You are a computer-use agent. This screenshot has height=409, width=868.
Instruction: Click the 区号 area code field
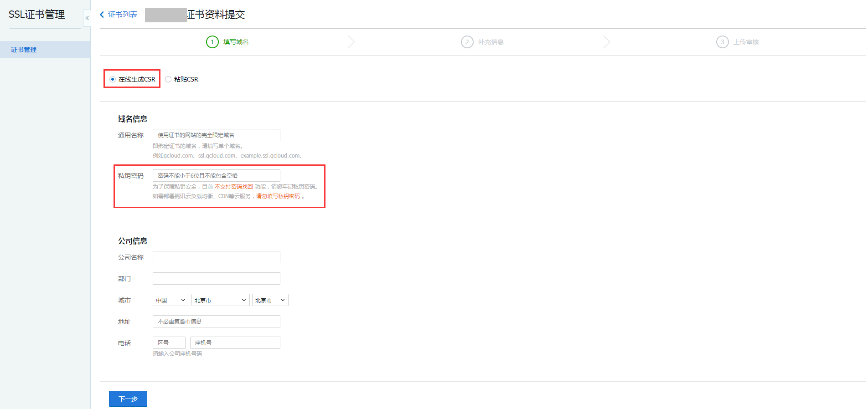[169, 343]
